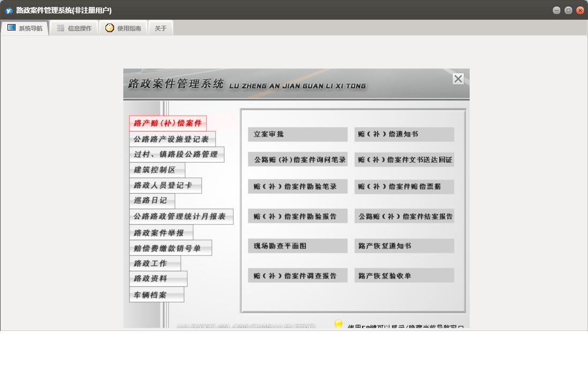Viewport: 588px width, 385px height.
Task: Open the 信息操作 tab
Action: point(74,28)
